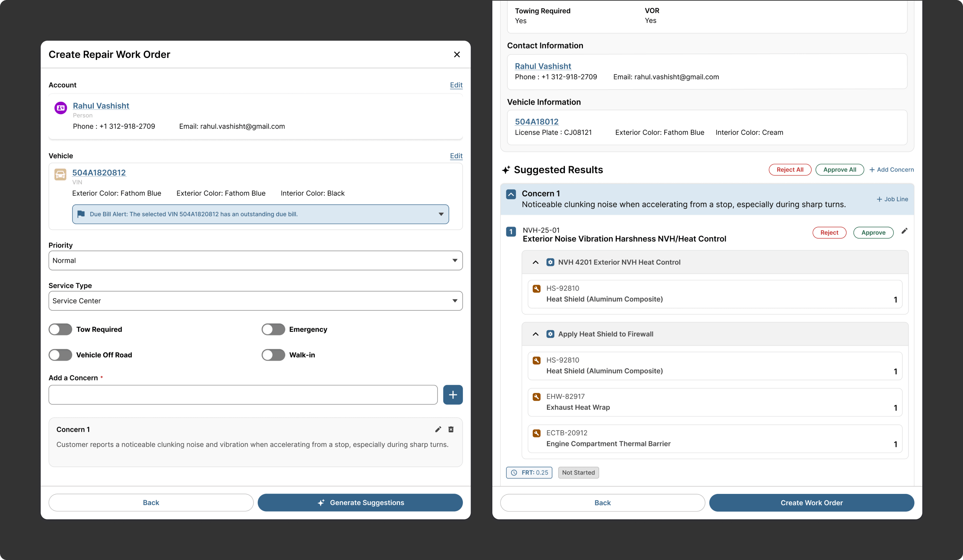Image resolution: width=963 pixels, height=560 pixels.
Task: Open the 504A1820812 VIN link
Action: 99,173
